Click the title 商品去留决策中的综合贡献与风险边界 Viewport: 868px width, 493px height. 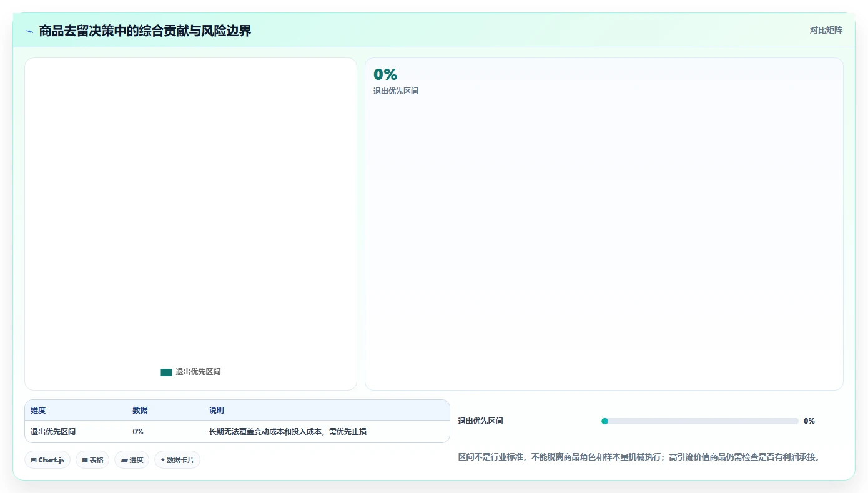(145, 31)
